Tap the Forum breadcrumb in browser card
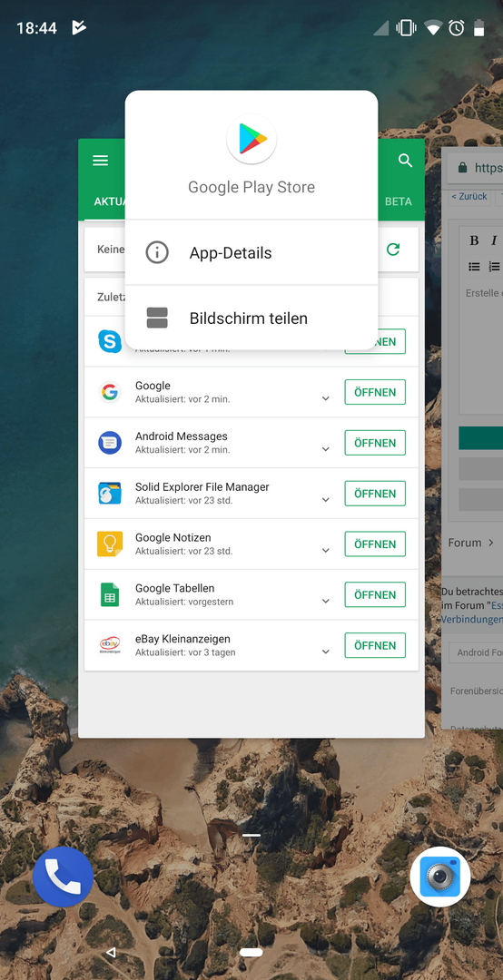Screen dimensions: 503x980 tap(465, 543)
